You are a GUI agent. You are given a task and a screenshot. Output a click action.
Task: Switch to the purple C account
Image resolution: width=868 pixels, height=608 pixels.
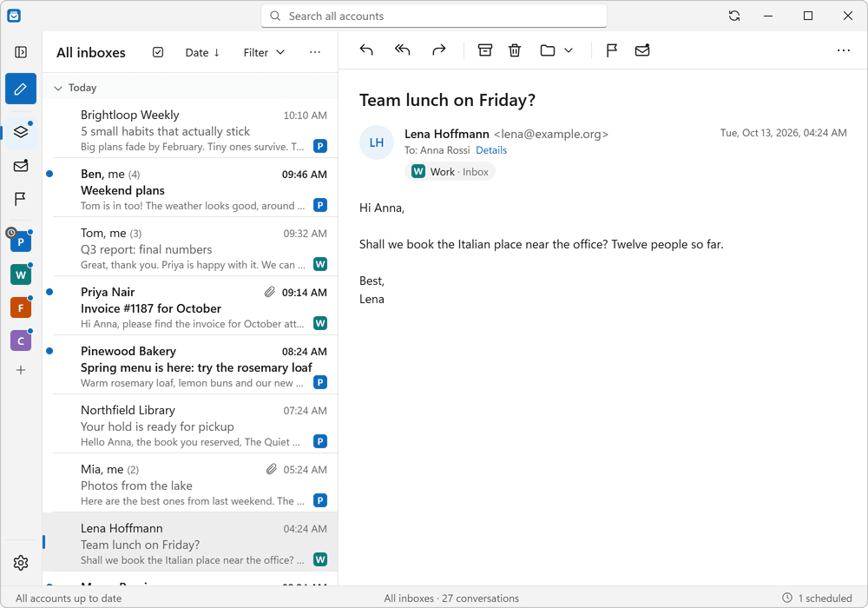[x=21, y=341]
